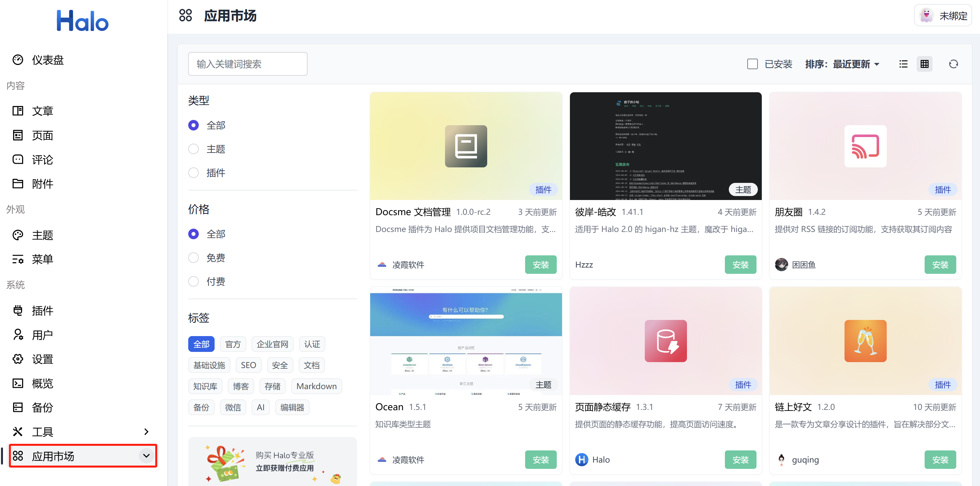This screenshot has width=980, height=486.
Task: Click the 未绑定 account button
Action: (x=943, y=15)
